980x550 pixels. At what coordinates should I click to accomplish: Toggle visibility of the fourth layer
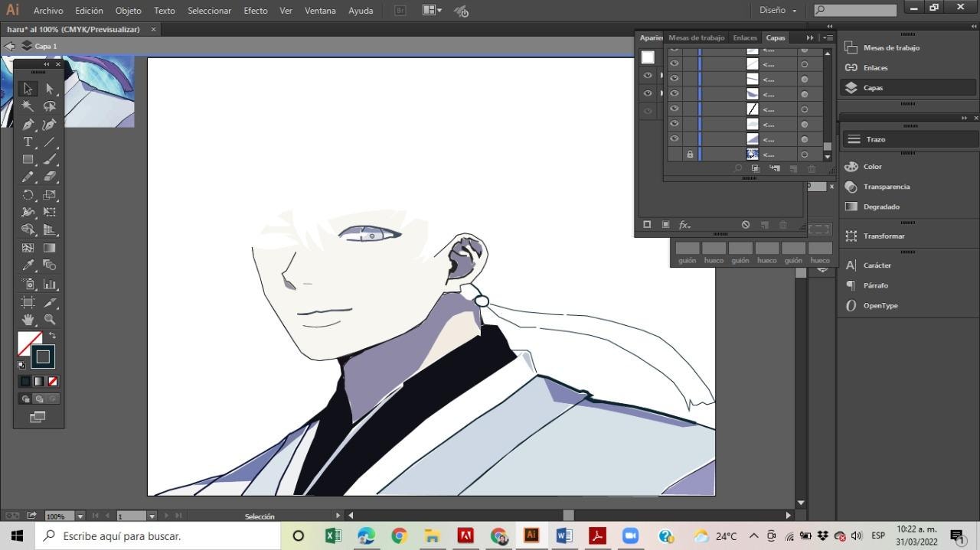pos(675,93)
